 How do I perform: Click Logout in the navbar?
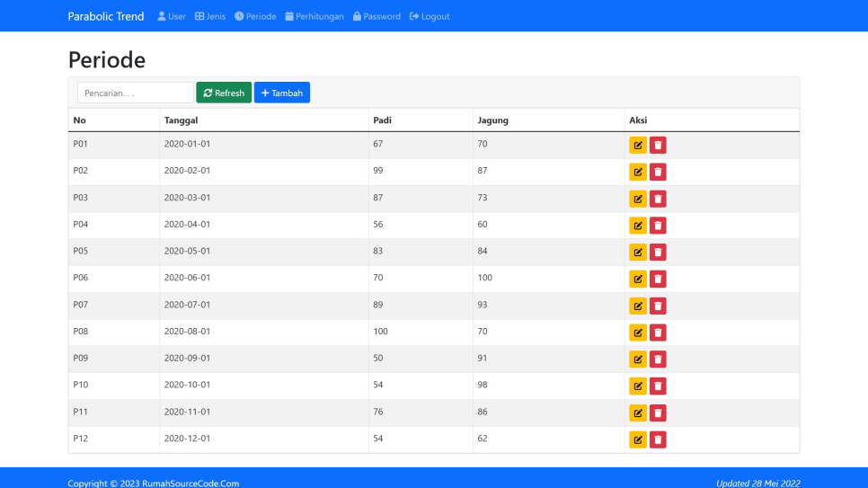[x=430, y=16]
